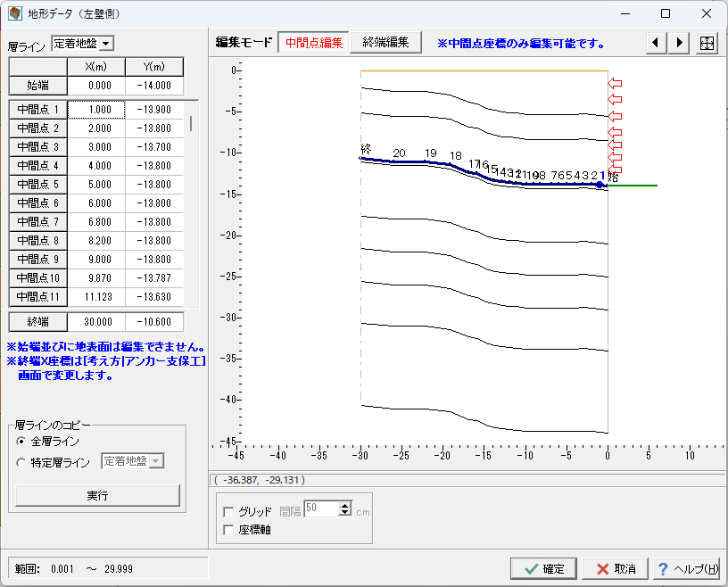The height and width of the screenshot is (587, 728).
Task: Select the 特定層ライン radio button
Action: pyautogui.click(x=21, y=462)
